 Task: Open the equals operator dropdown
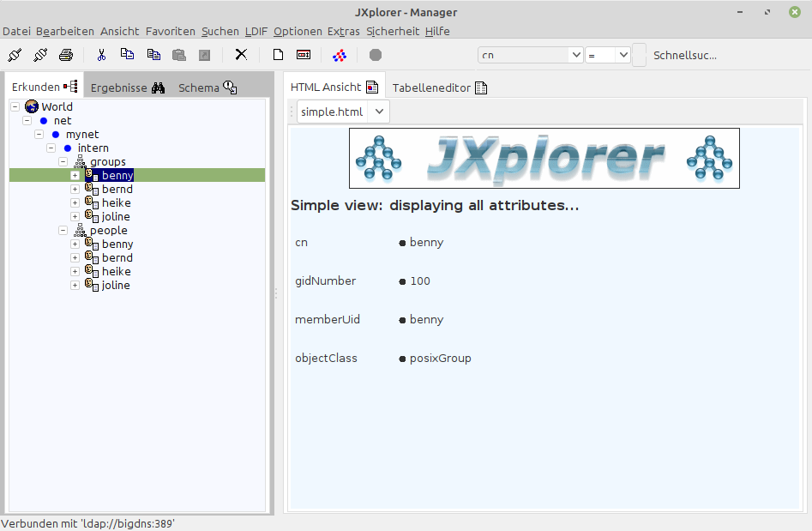click(x=622, y=55)
